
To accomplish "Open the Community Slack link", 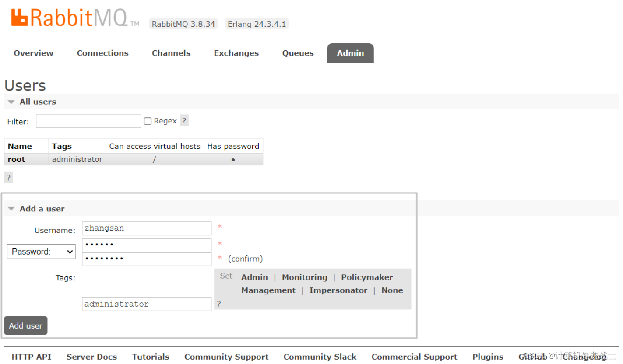I will (x=320, y=357).
